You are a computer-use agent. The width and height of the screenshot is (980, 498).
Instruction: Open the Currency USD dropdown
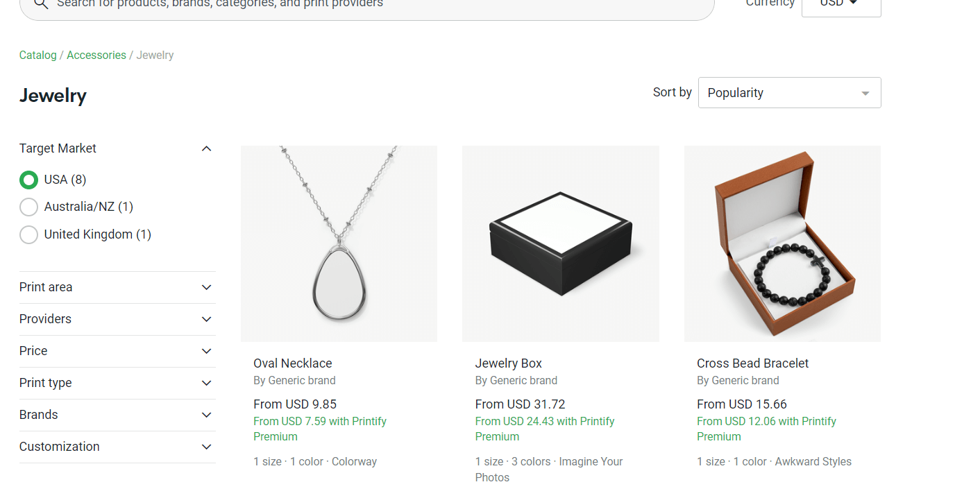click(x=841, y=3)
